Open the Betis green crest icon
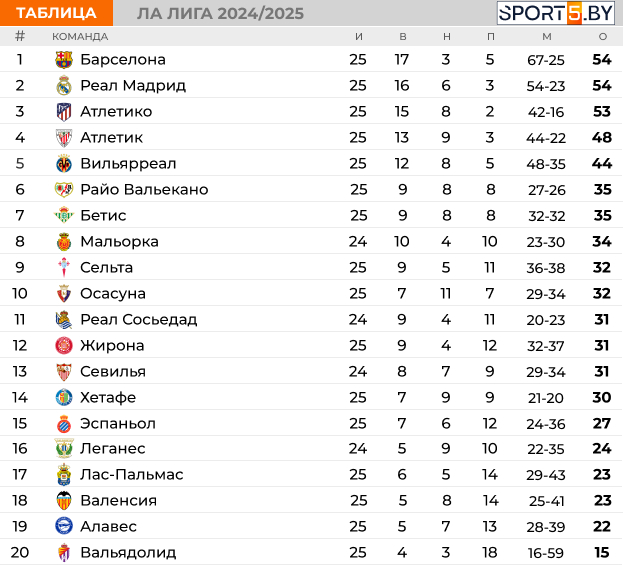This screenshot has width=623, height=565. tap(64, 215)
